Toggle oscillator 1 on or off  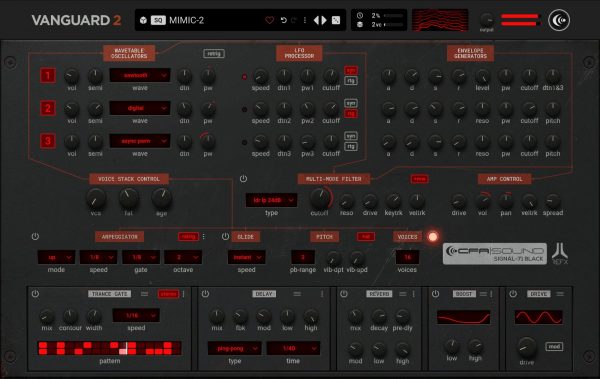48,75
